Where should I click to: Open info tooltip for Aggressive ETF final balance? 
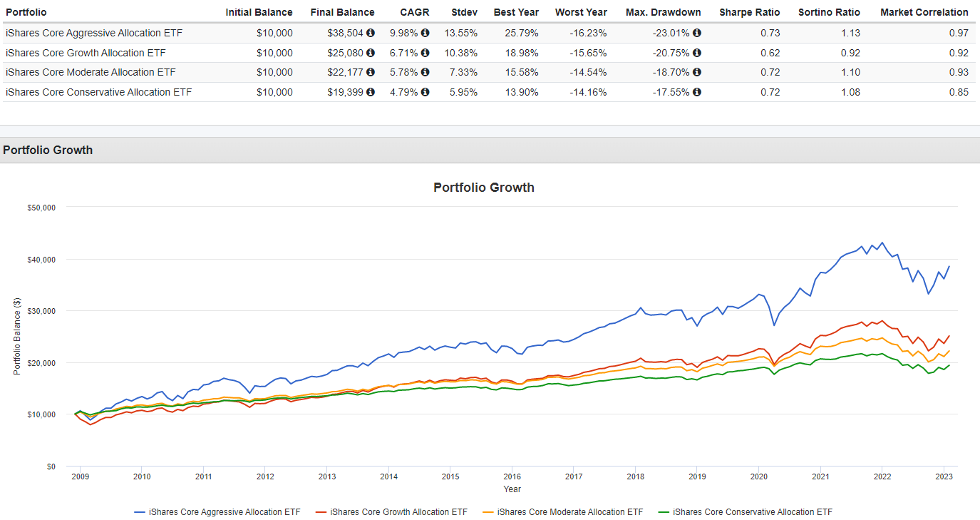coord(369,32)
